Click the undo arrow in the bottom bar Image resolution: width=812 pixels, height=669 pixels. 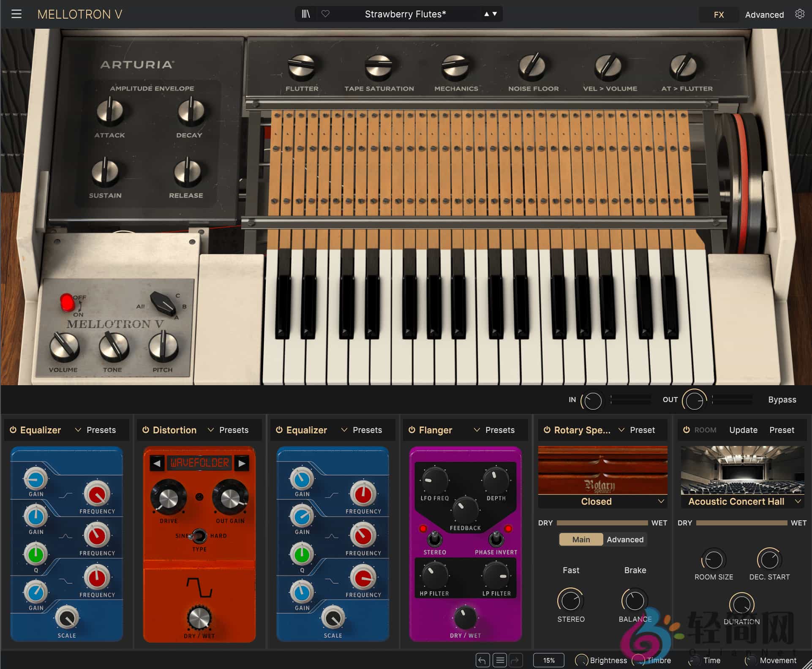(482, 660)
